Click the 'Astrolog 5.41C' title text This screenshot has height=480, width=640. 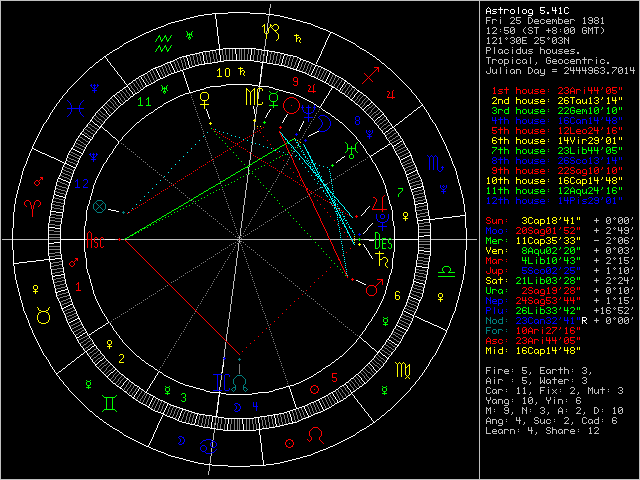(x=527, y=11)
